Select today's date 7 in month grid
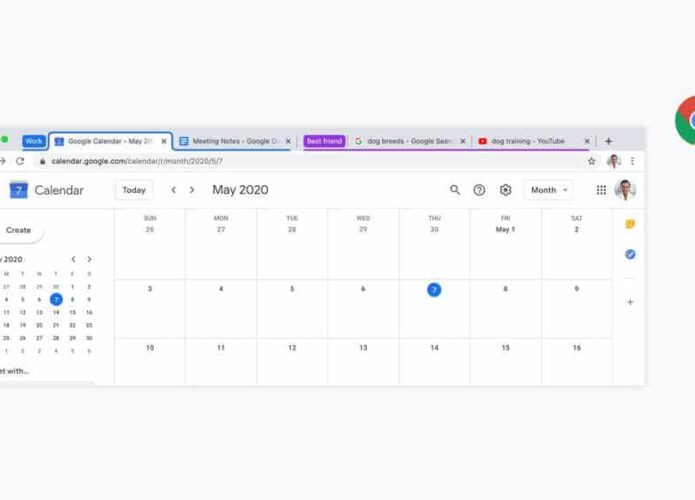Screen dimensions: 695x500 pyautogui.click(x=434, y=290)
